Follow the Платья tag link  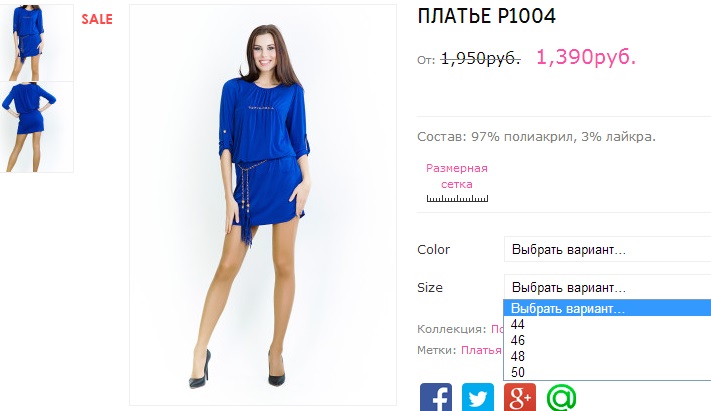coord(481,350)
